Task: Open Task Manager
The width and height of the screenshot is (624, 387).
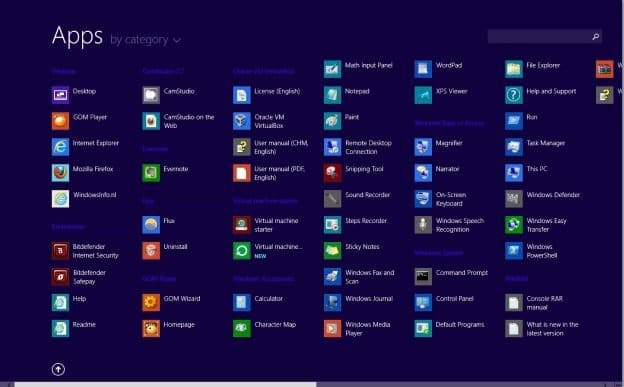Action: [536, 147]
